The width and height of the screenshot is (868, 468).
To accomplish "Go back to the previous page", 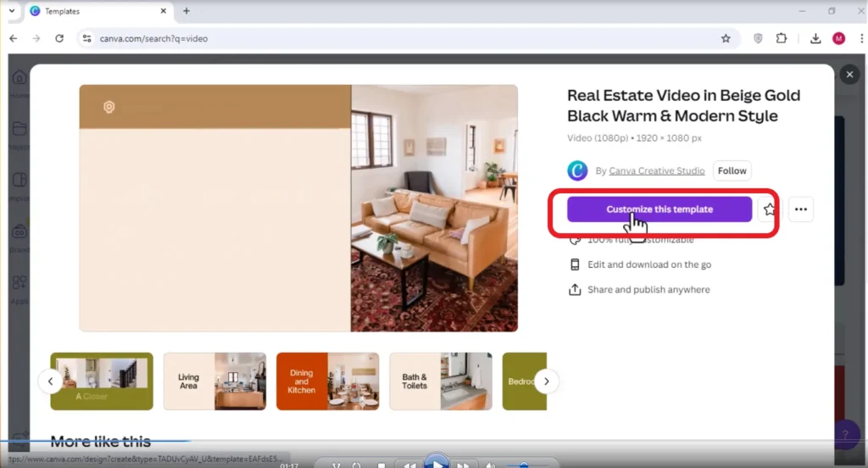I will (x=14, y=38).
